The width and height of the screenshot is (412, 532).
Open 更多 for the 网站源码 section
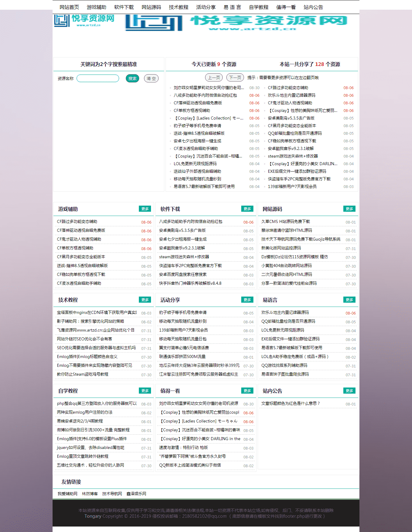(x=349, y=209)
